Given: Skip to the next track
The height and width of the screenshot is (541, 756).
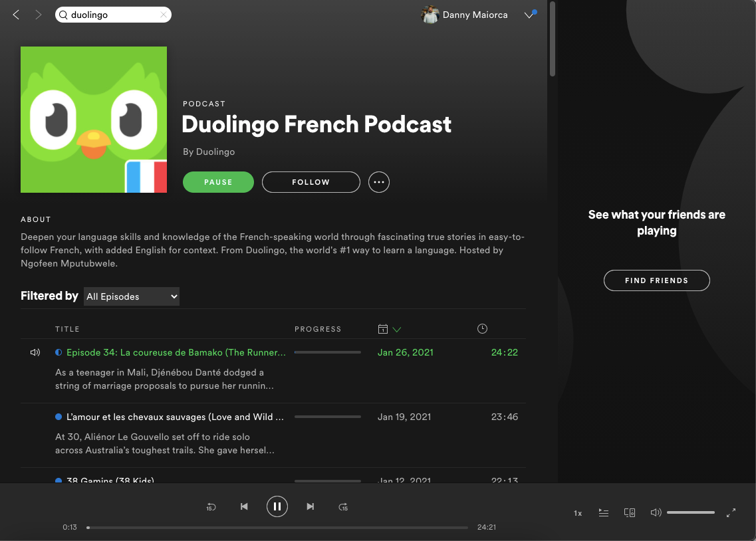Looking at the screenshot, I should (311, 506).
